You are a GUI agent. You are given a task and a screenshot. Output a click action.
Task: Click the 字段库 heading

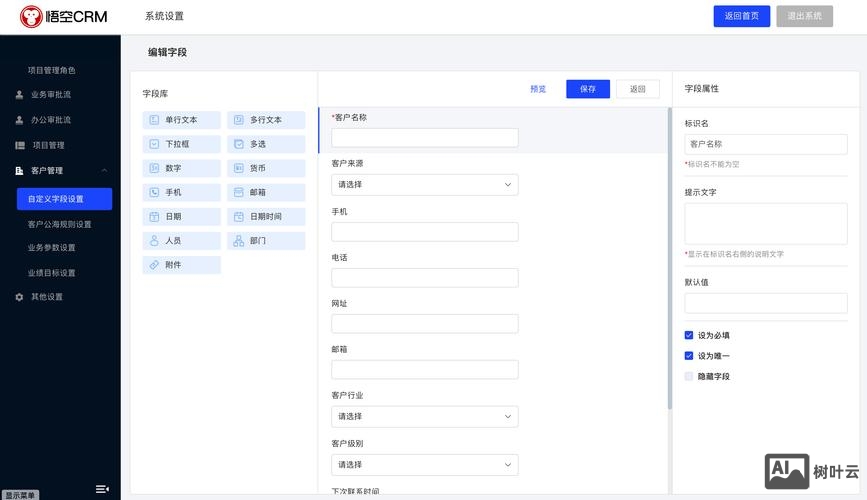[155, 93]
